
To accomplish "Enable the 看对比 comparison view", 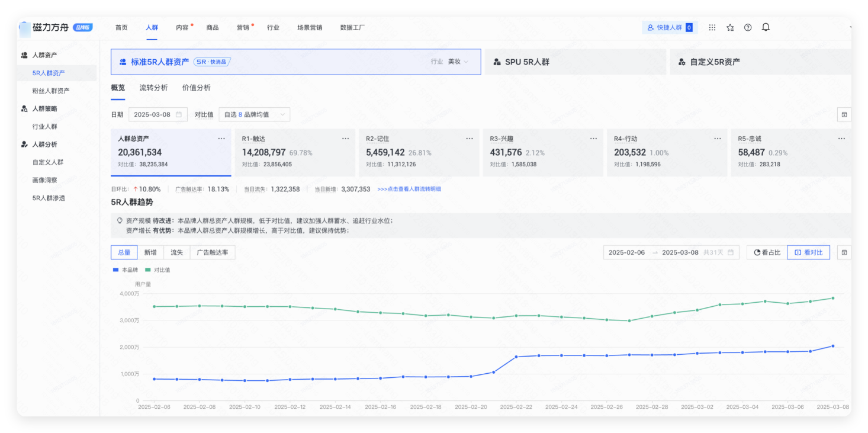I will pos(808,252).
